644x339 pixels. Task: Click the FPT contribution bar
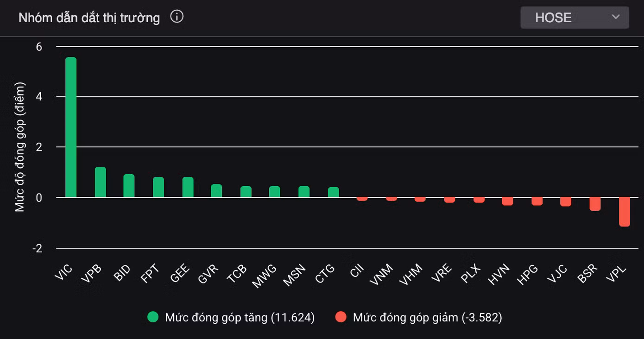coord(158,187)
